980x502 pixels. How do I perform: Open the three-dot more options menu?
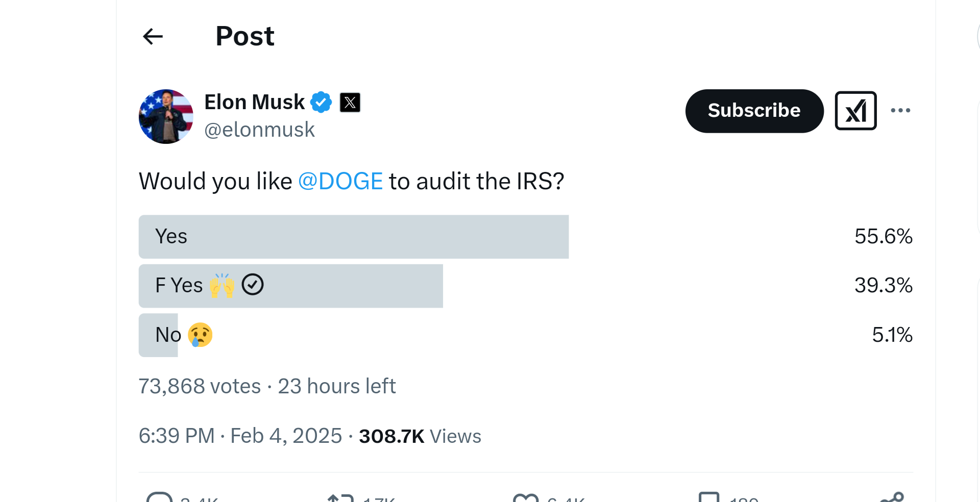pyautogui.click(x=900, y=110)
